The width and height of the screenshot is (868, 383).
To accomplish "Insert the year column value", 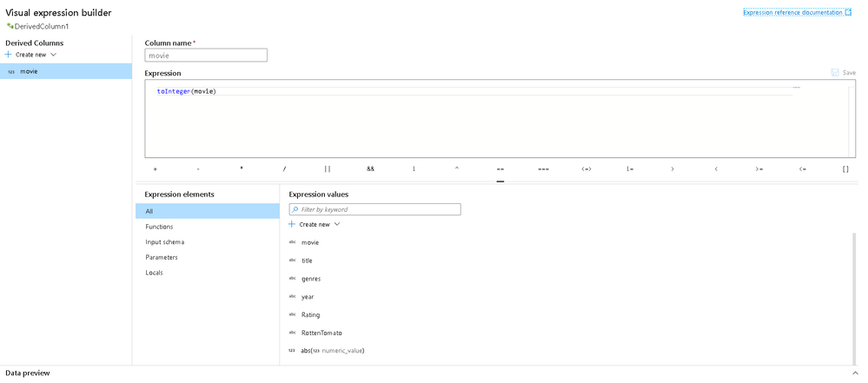I will point(308,297).
